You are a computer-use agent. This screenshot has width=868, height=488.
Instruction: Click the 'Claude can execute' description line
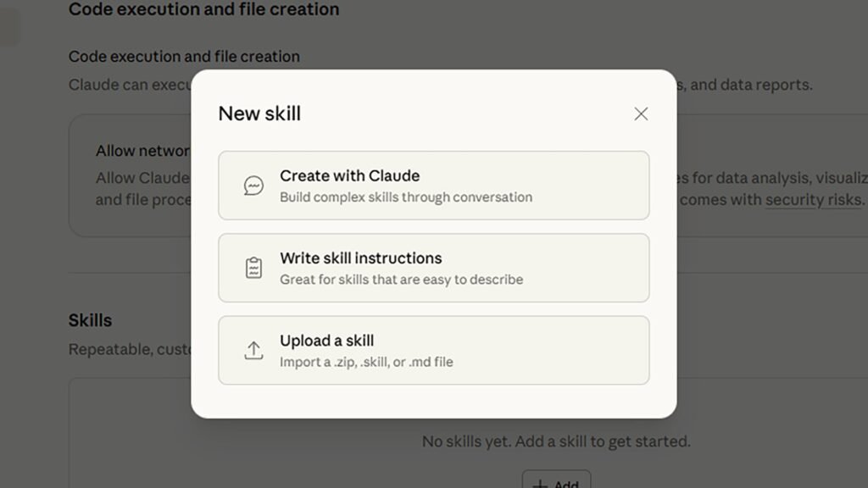[x=129, y=85]
